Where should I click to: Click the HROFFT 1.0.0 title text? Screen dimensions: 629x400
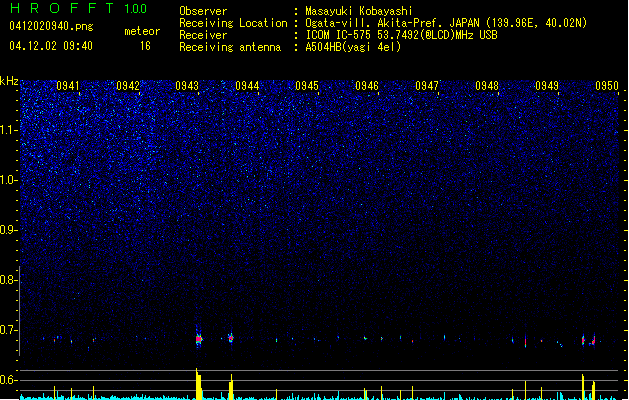click(78, 8)
